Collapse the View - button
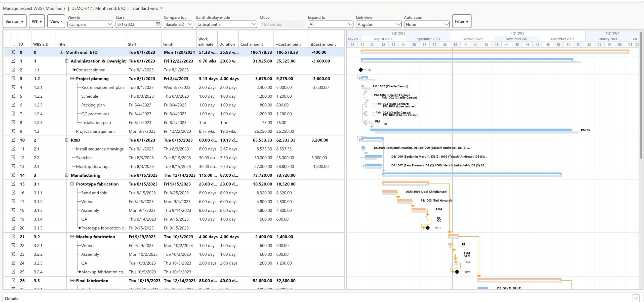Image resolution: width=644 pixels, height=302 pixels. pyautogui.click(x=56, y=21)
